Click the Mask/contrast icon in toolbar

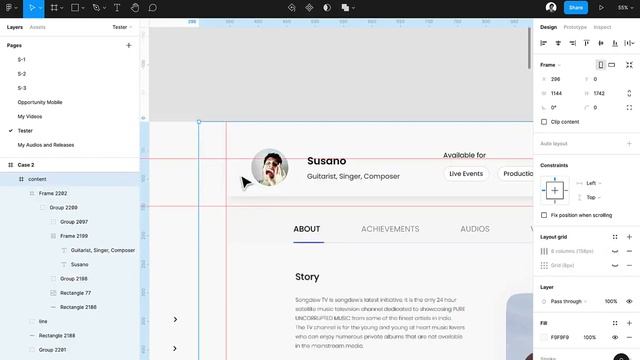coord(327,8)
